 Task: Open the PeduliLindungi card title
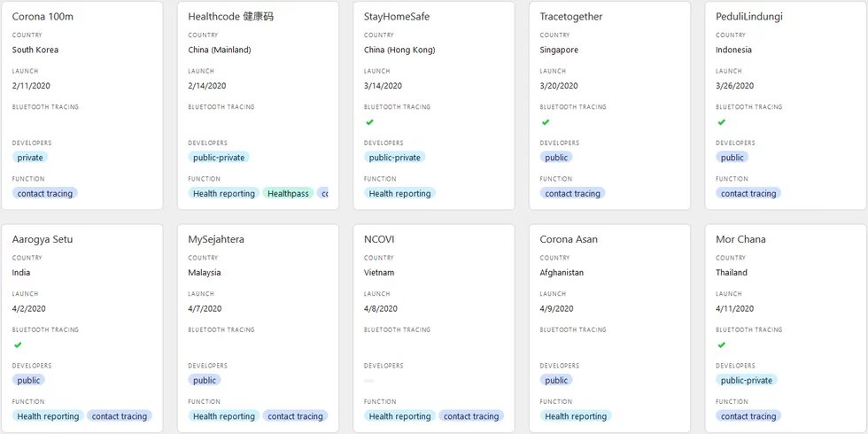click(x=749, y=17)
